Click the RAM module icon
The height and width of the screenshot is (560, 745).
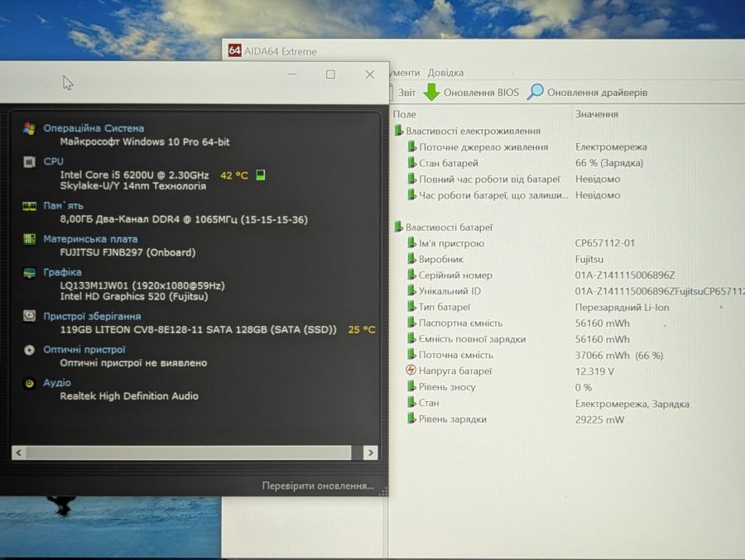point(29,206)
